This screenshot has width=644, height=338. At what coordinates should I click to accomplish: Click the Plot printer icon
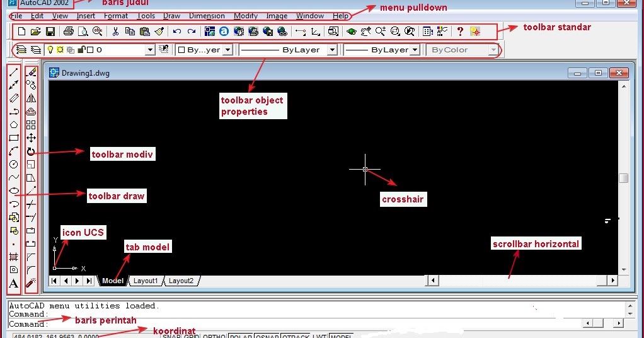pyautogui.click(x=69, y=32)
